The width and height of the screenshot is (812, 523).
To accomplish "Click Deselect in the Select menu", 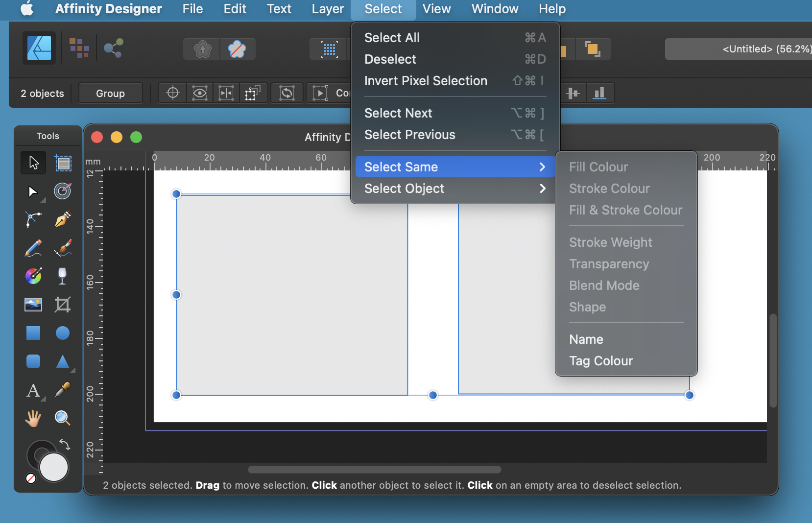I will [x=390, y=59].
